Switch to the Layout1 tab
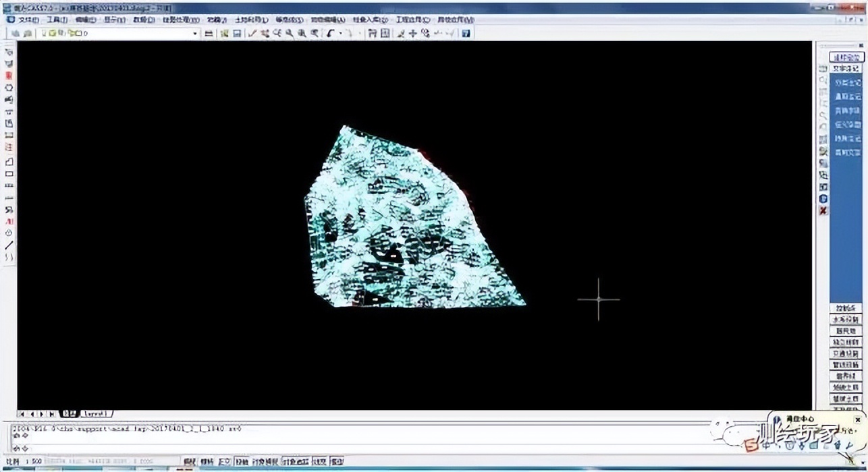The image size is (868, 472). [x=96, y=413]
